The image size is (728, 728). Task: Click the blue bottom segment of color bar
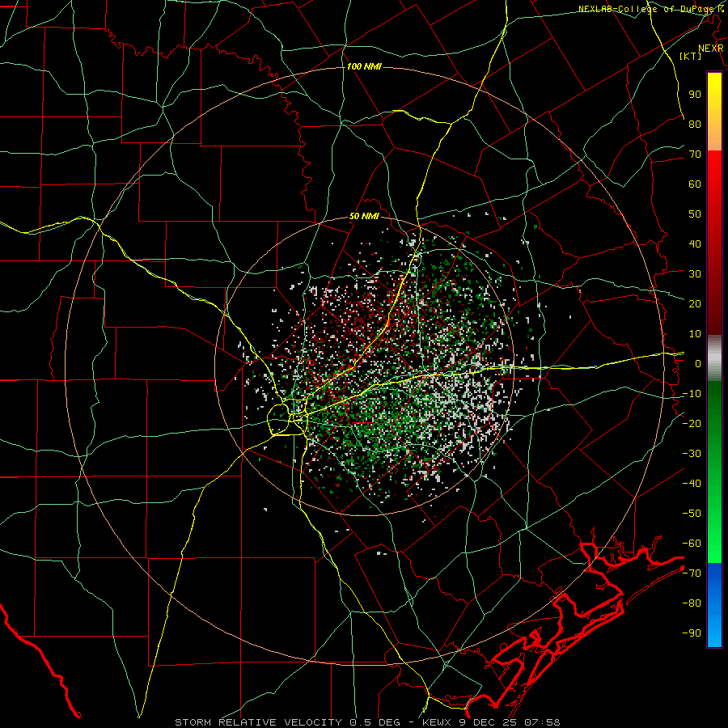point(714,605)
